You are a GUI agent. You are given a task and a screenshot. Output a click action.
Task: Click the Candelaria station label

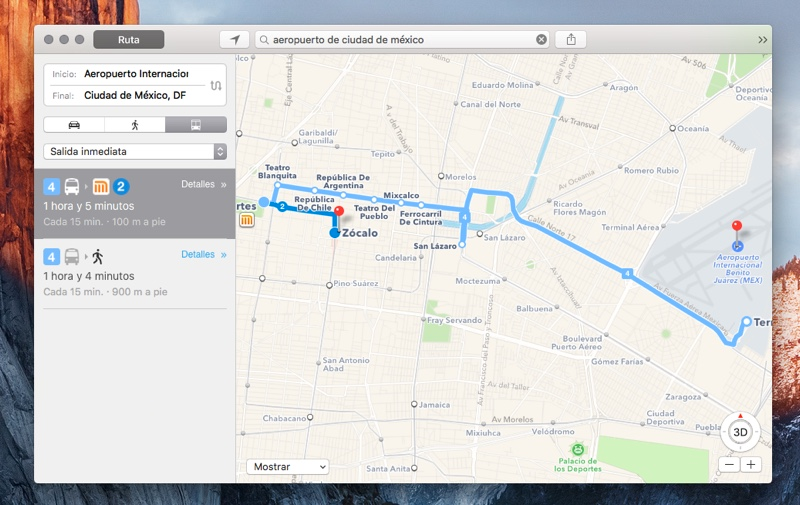[x=395, y=258]
